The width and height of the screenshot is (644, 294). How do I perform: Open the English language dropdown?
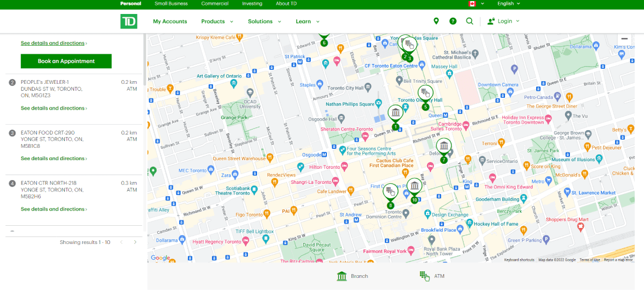509,4
